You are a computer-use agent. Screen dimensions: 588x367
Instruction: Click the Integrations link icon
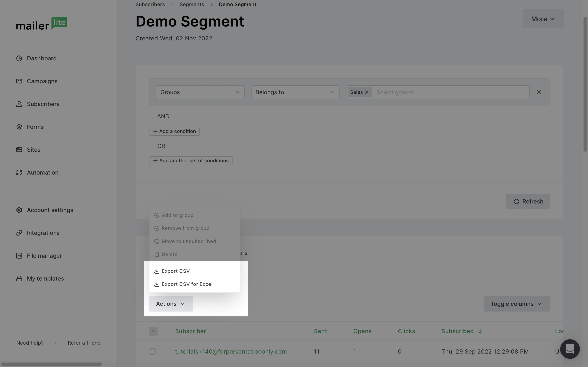point(19,233)
